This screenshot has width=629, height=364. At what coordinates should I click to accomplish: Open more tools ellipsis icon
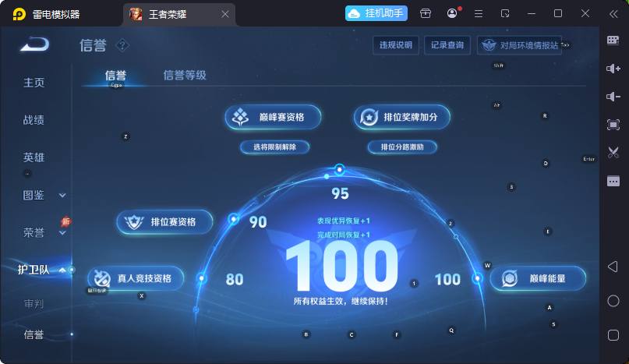point(613,181)
